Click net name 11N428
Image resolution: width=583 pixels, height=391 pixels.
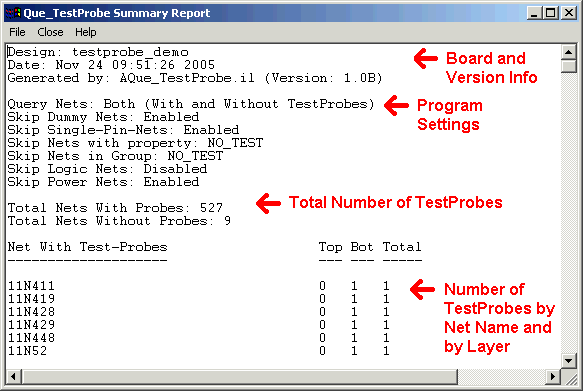point(32,312)
